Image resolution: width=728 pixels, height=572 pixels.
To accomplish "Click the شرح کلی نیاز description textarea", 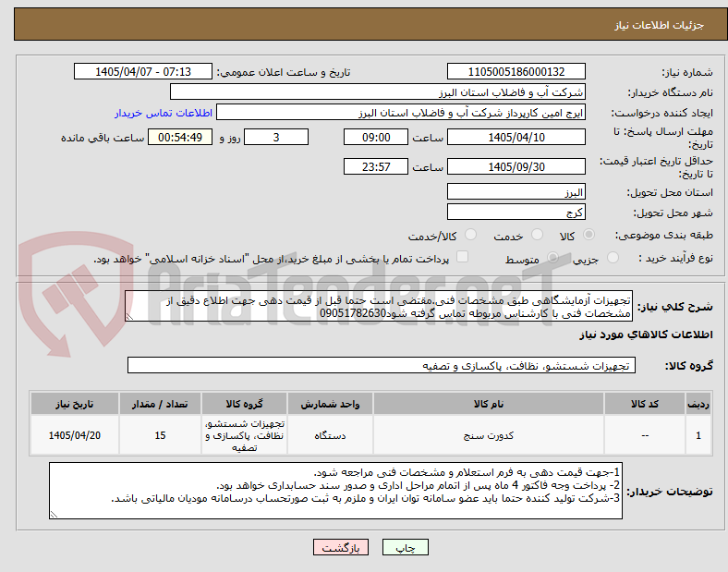I will pos(379,306).
